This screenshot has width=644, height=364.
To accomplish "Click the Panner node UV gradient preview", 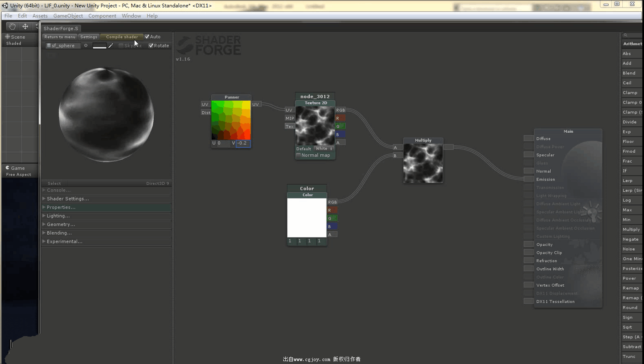I will coord(231,120).
